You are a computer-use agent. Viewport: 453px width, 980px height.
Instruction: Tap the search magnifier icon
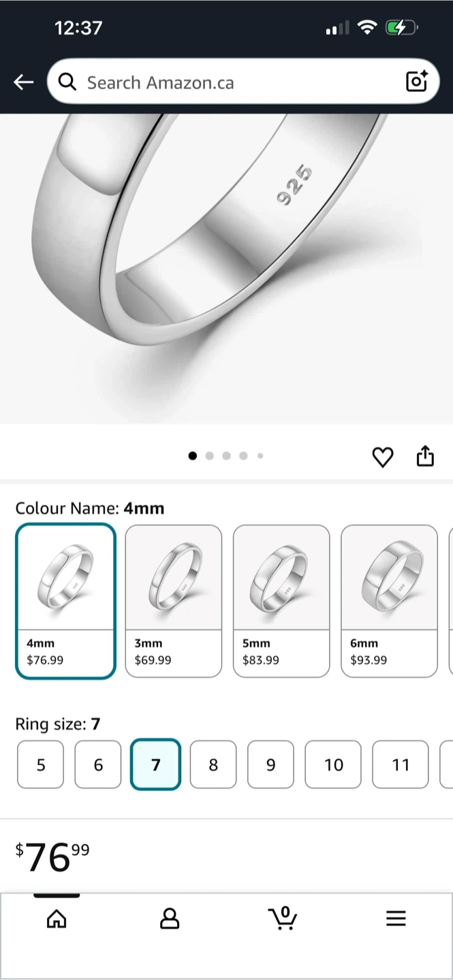[67, 82]
